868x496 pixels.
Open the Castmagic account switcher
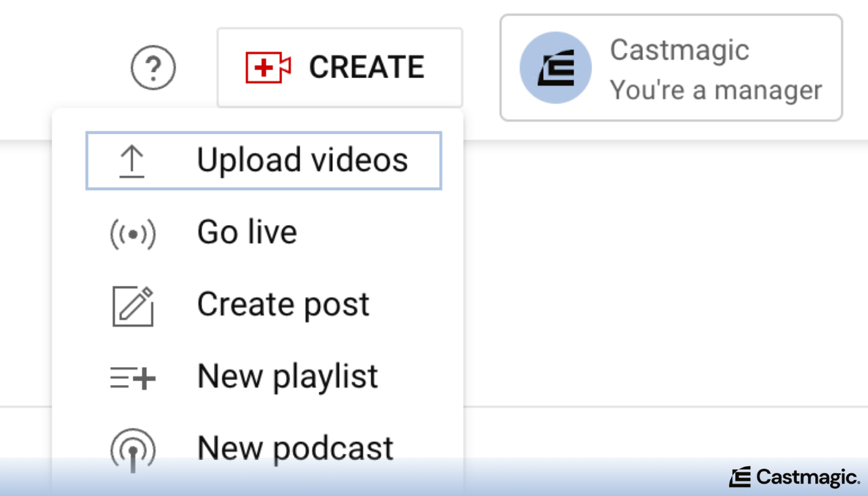click(671, 68)
